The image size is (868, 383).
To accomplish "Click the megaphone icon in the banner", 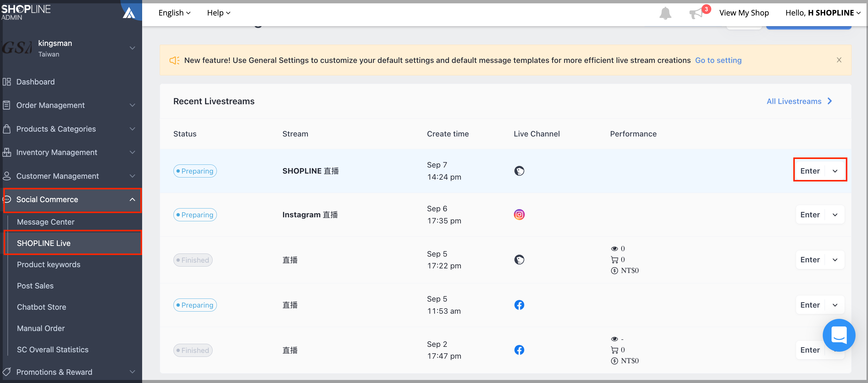I will pyautogui.click(x=174, y=60).
